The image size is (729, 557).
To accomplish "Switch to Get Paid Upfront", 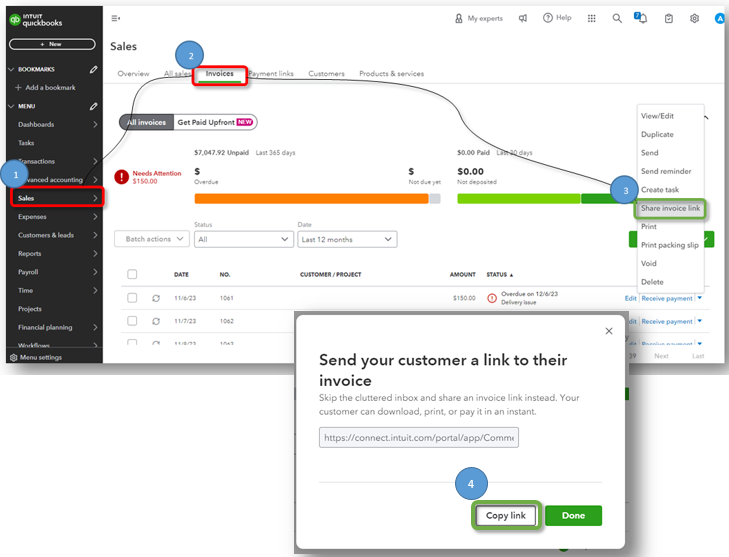I will pyautogui.click(x=215, y=122).
